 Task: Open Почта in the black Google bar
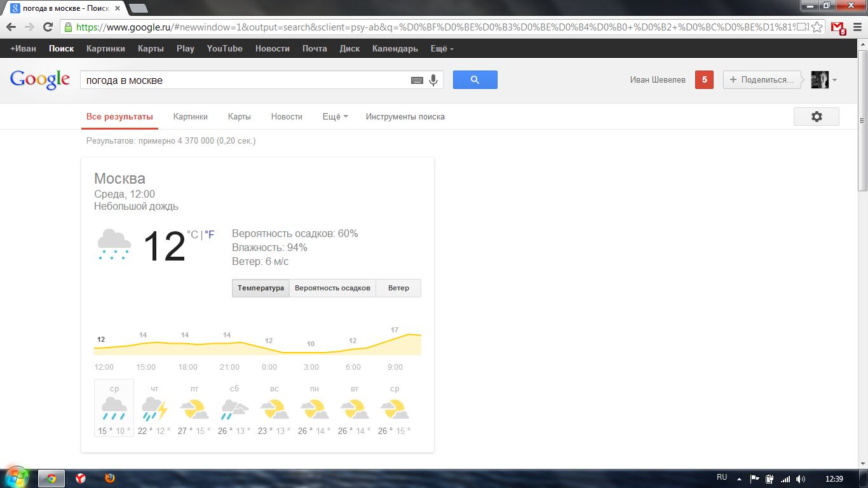pos(315,49)
